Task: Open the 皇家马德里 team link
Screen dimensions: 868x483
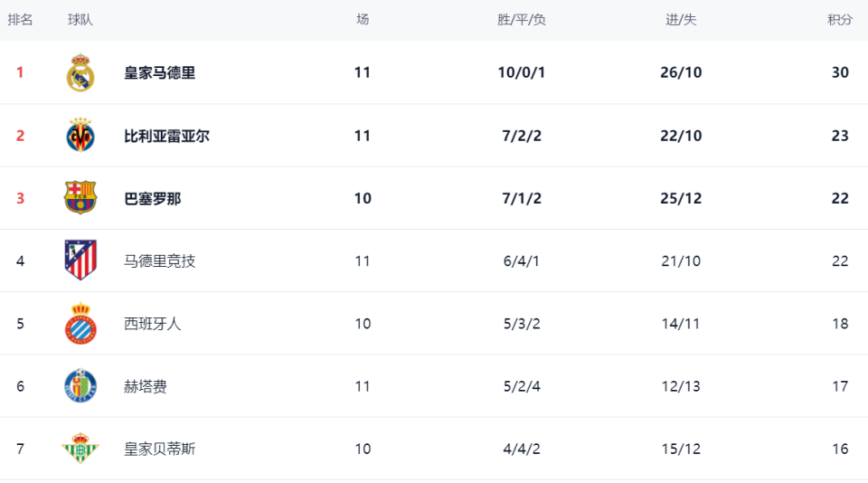Action: pos(160,72)
